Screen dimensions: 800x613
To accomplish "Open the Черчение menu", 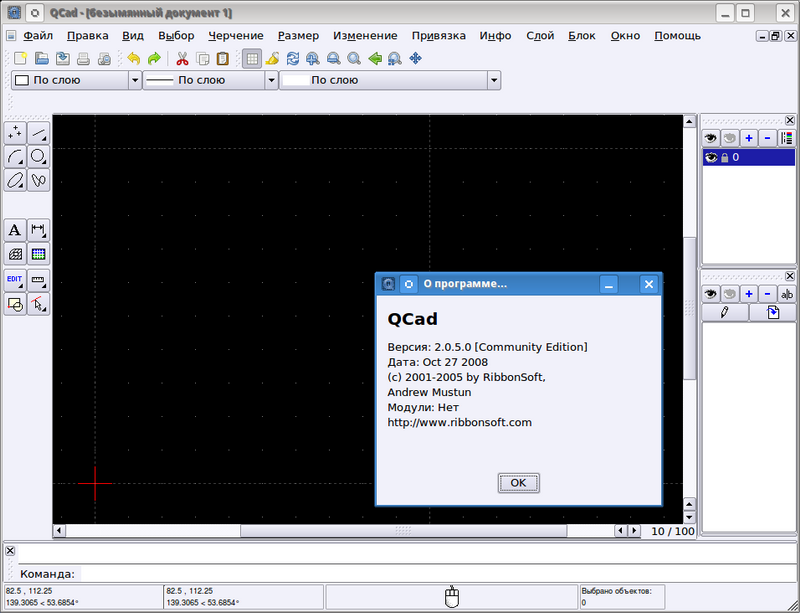I will pyautogui.click(x=236, y=36).
